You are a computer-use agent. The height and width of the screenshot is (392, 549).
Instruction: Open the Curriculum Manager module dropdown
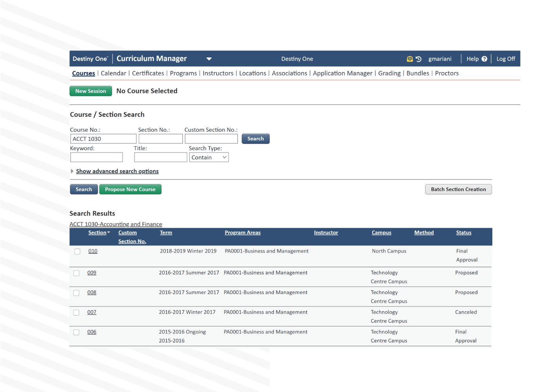209,58
